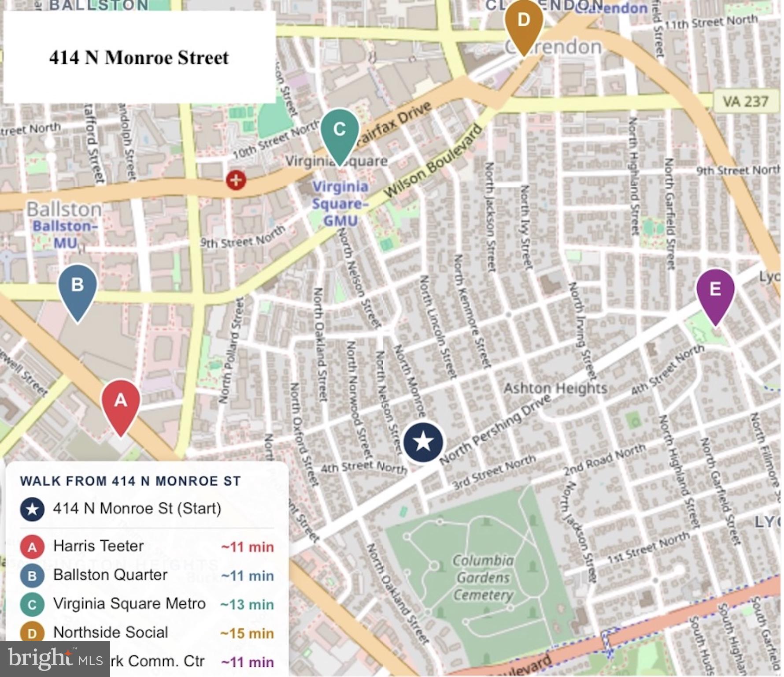
Task: Click the Bright MLS logo watermark
Action: (x=55, y=659)
